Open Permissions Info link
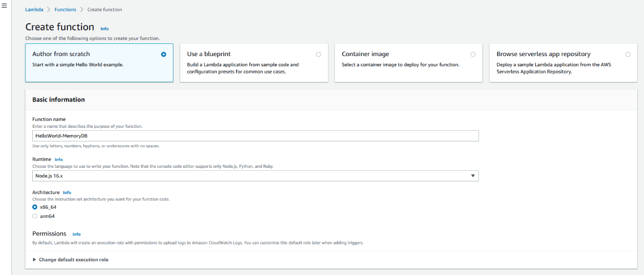Image resolution: width=644 pixels, height=275 pixels. pos(77,235)
